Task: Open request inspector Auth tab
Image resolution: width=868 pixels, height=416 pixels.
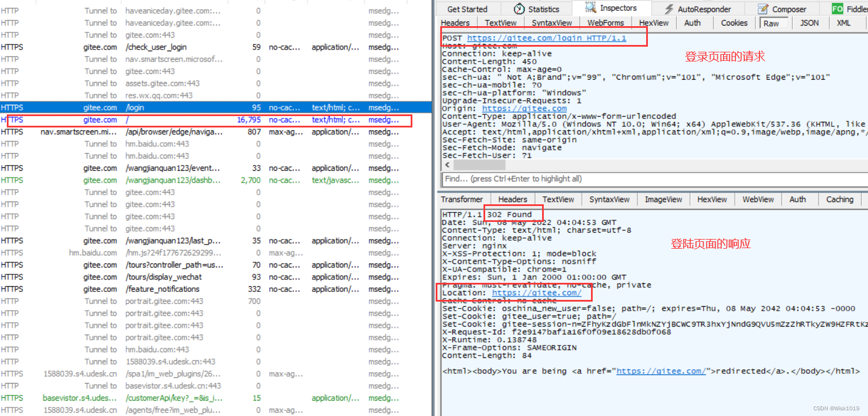Action: pyautogui.click(x=692, y=23)
